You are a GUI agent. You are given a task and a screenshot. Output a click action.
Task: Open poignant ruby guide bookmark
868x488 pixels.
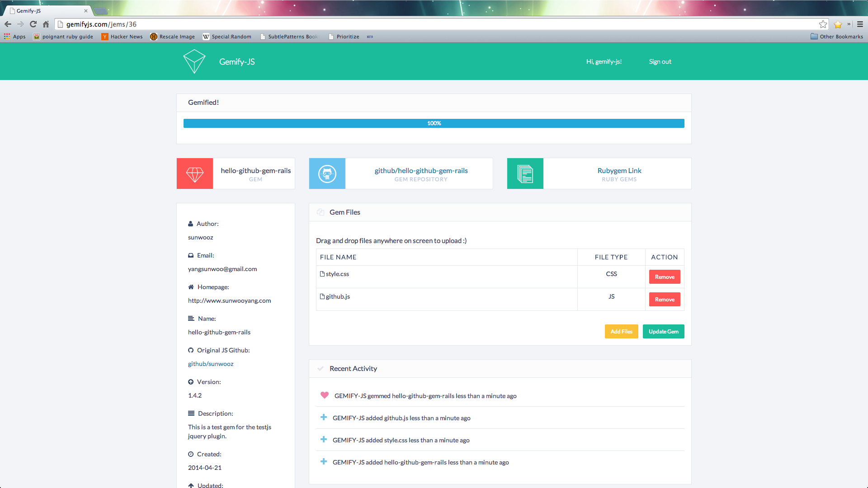click(x=63, y=37)
